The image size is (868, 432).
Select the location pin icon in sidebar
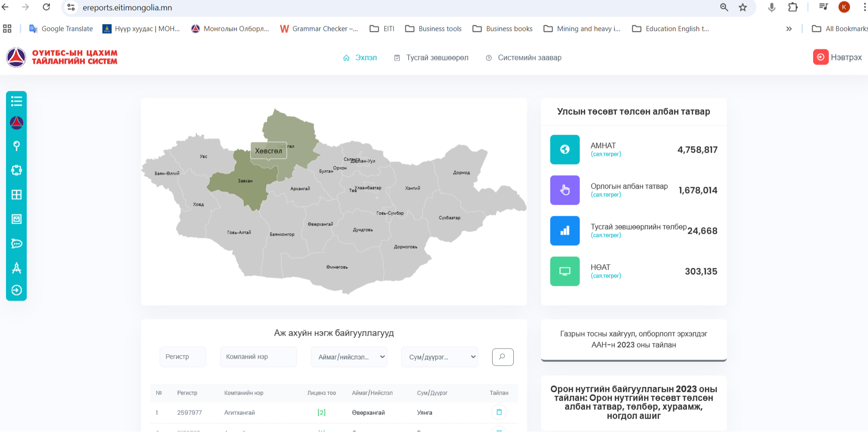click(16, 146)
